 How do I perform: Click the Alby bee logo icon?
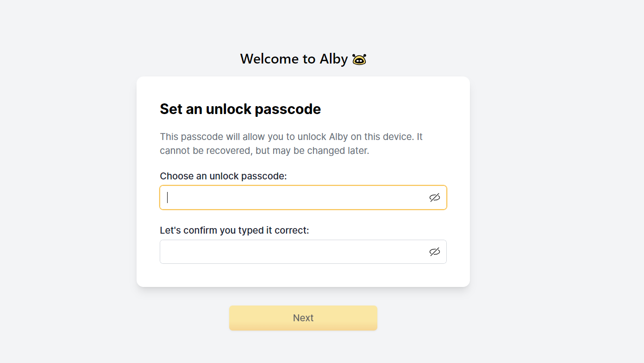359,59
